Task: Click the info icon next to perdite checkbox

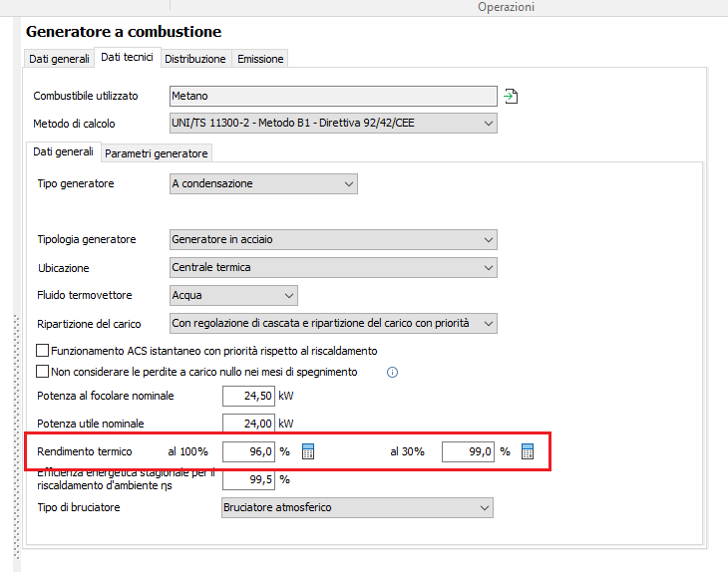Action: click(392, 372)
